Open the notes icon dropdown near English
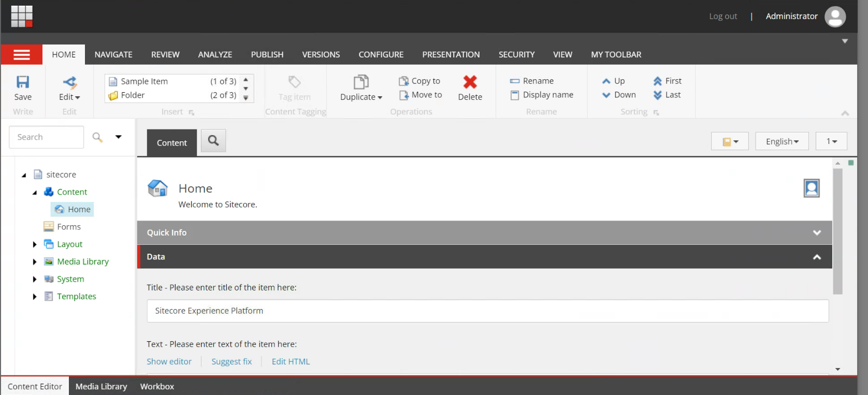Viewport: 868px width, 395px height. pyautogui.click(x=730, y=141)
